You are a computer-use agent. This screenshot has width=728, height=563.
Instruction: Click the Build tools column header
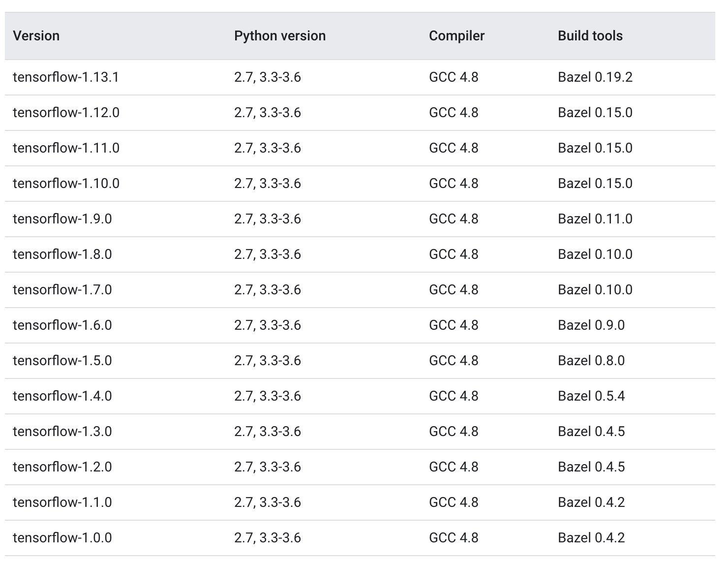(590, 36)
